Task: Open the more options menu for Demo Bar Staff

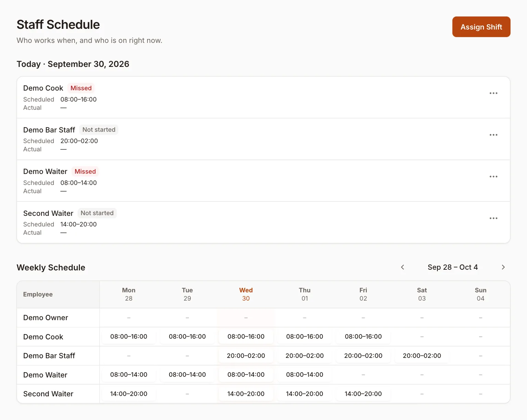Action: point(493,135)
